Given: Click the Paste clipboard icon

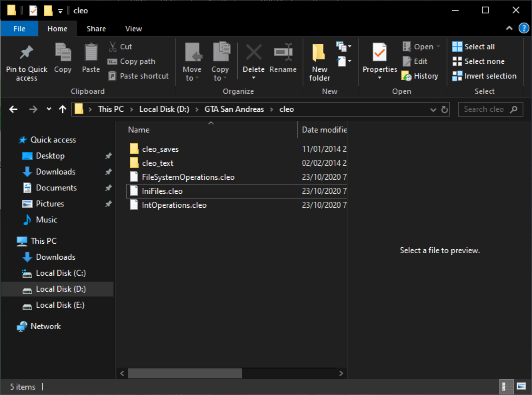Looking at the screenshot, I should pyautogui.click(x=91, y=52).
